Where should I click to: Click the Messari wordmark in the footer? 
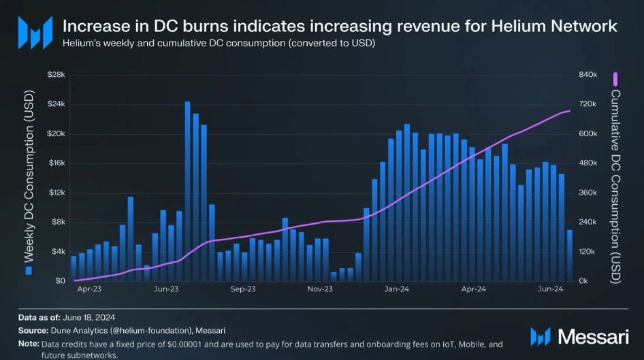point(594,337)
